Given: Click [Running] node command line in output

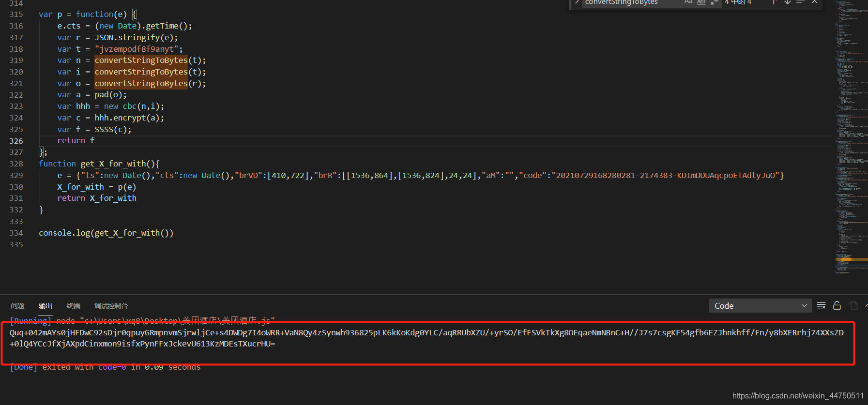Looking at the screenshot, I should click(x=142, y=320).
